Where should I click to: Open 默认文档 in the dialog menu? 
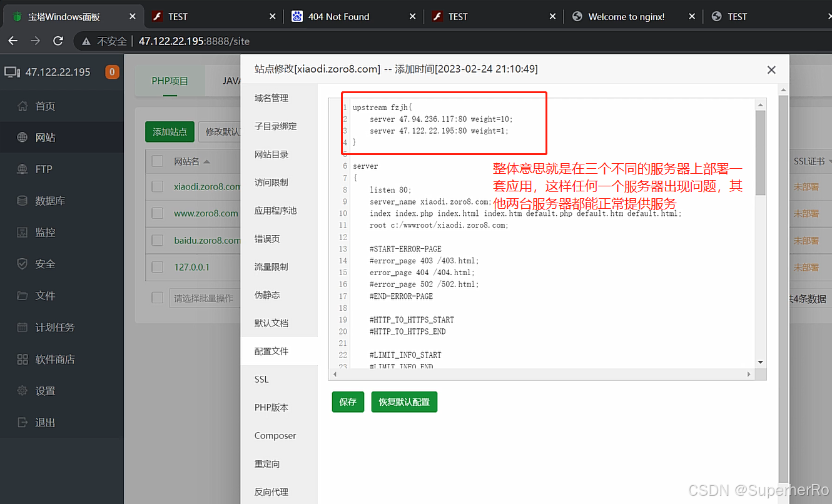271,323
